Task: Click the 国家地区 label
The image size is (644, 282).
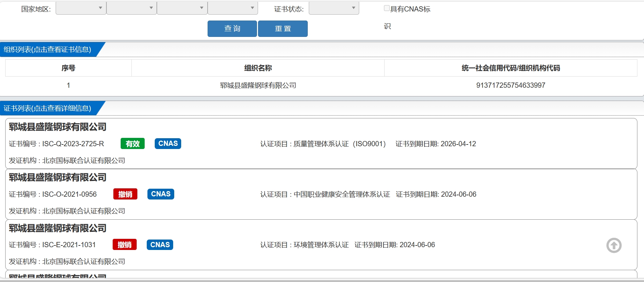Action: pos(36,9)
